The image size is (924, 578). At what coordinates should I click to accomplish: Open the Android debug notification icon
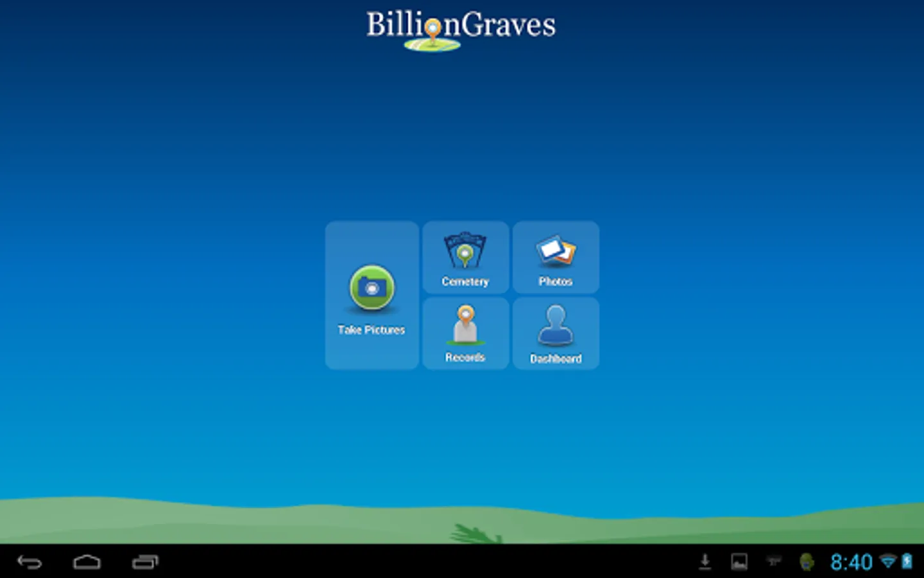click(807, 562)
